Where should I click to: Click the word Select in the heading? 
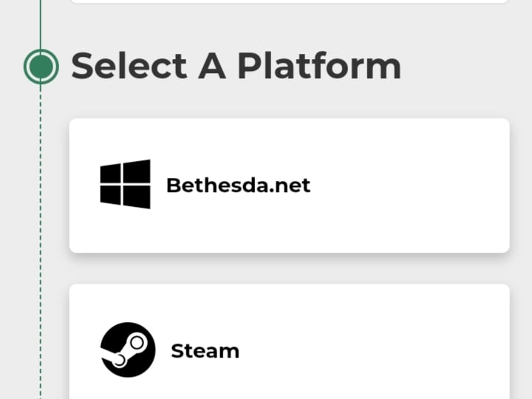tap(129, 66)
